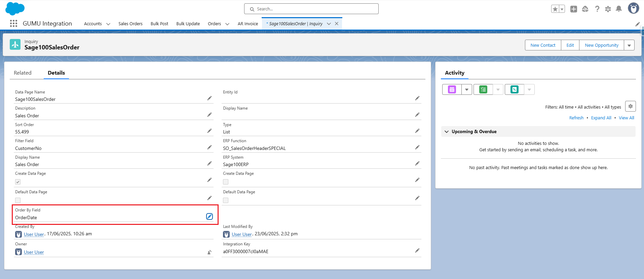
Task: Click the Change Owner icon
Action: point(210,252)
